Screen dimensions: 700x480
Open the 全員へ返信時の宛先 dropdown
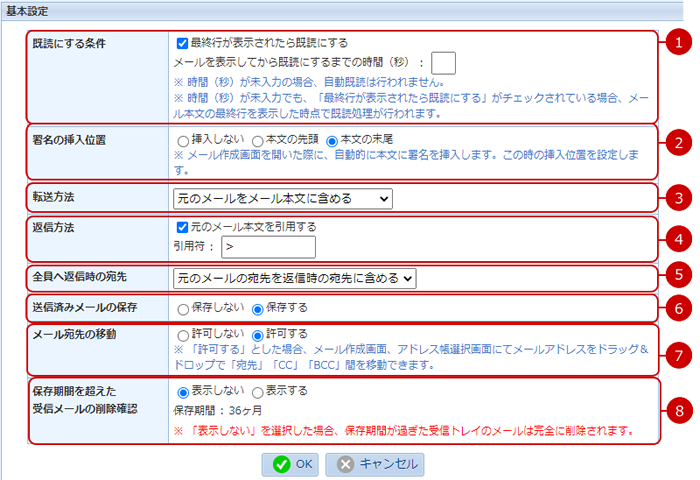[295, 279]
